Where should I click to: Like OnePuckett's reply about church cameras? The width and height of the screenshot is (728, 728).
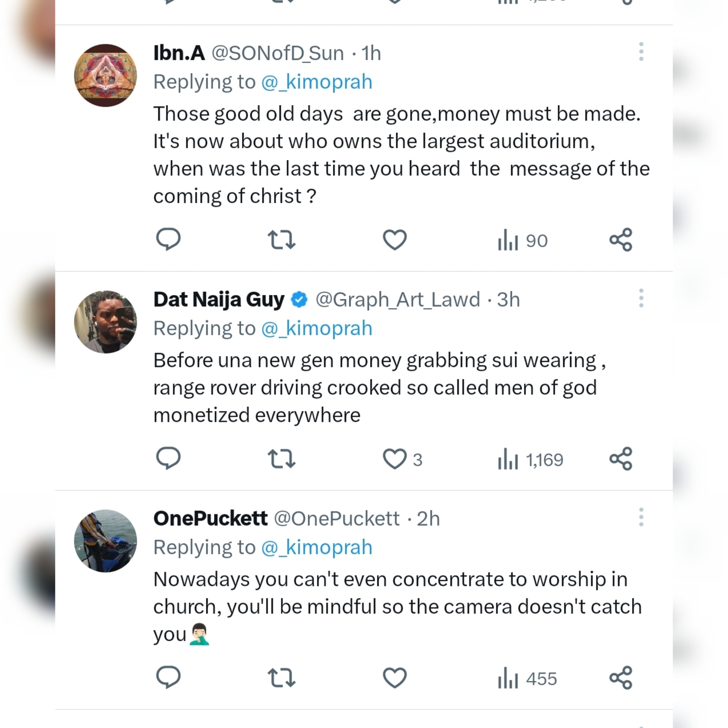pyautogui.click(x=394, y=679)
